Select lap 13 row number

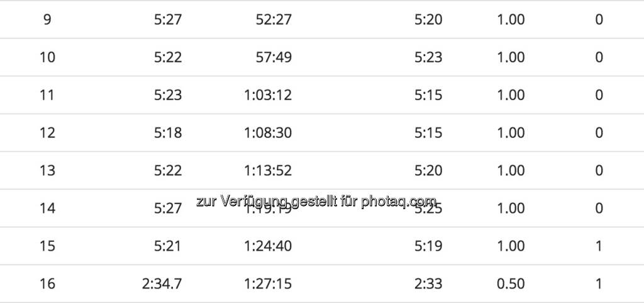[47, 170]
